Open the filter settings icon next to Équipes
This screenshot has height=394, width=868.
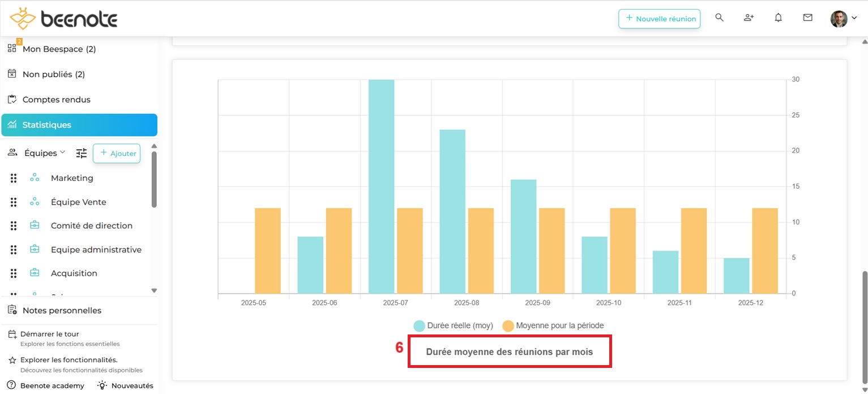click(x=81, y=152)
